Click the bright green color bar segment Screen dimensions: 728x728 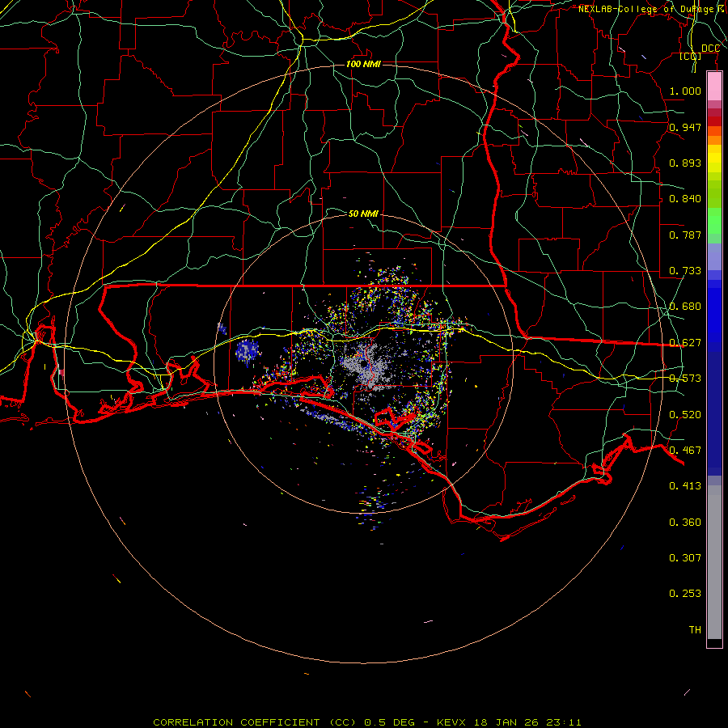click(x=714, y=221)
